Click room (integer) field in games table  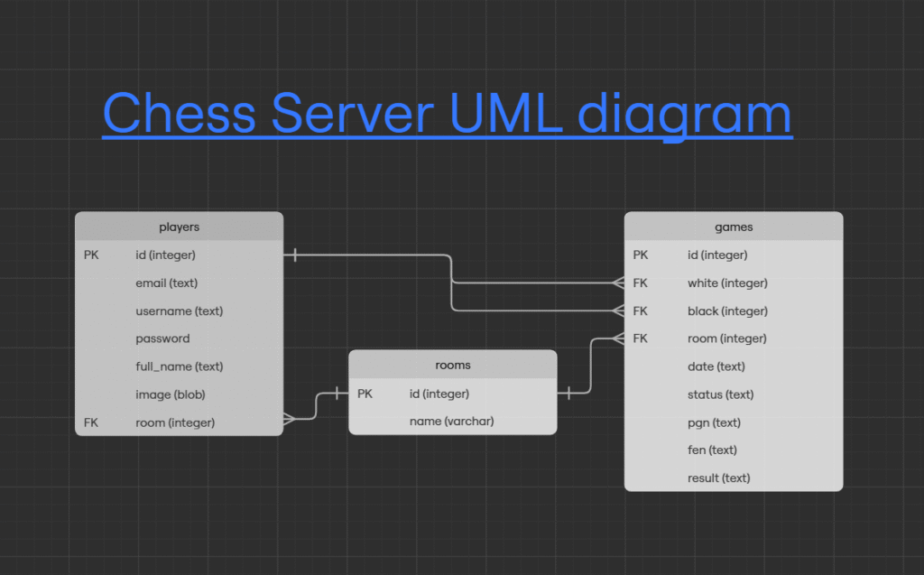726,339
